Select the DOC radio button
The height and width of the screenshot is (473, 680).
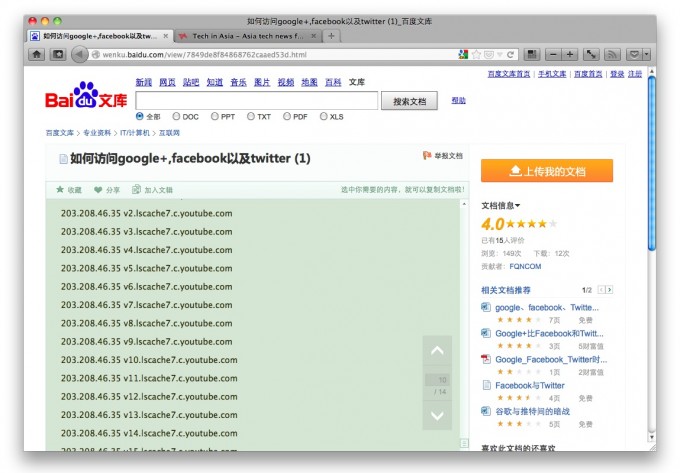[x=176, y=116]
